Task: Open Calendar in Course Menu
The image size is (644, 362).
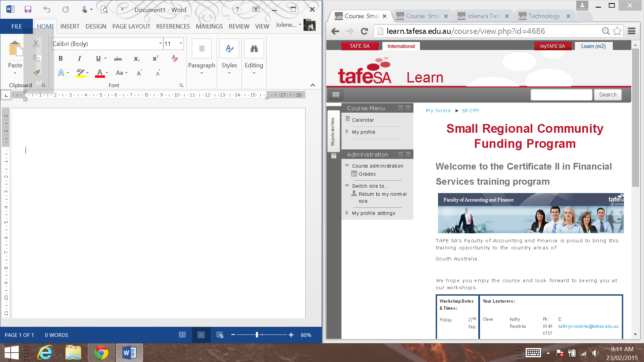Action: point(363,120)
